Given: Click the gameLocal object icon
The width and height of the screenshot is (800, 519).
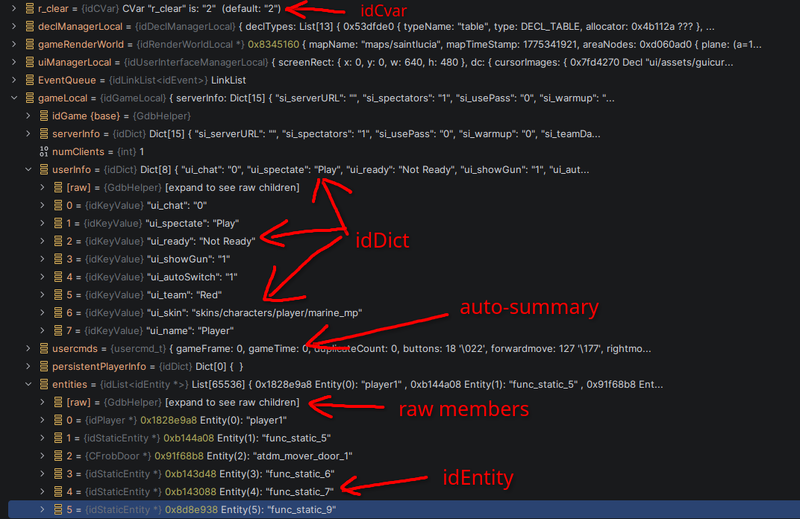Looking at the screenshot, I should (x=30, y=97).
